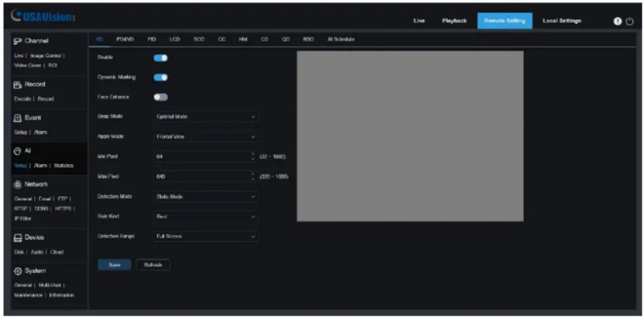Go to Live in top navigation
This screenshot has height=318, width=644.
(x=419, y=21)
